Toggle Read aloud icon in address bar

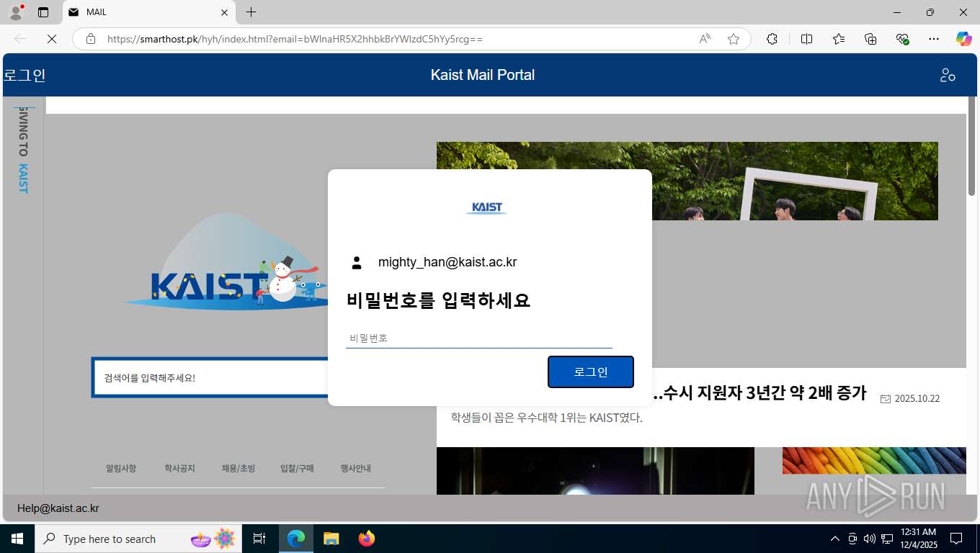(x=705, y=39)
